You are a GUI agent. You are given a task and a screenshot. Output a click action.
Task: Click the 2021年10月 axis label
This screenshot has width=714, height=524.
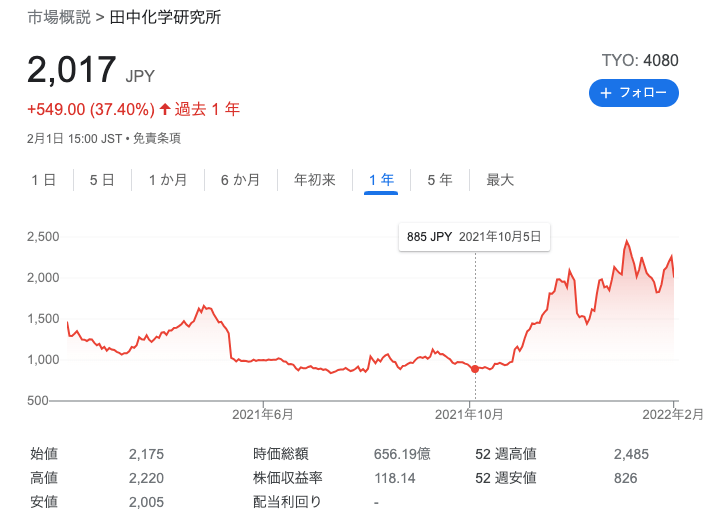pyautogui.click(x=469, y=414)
